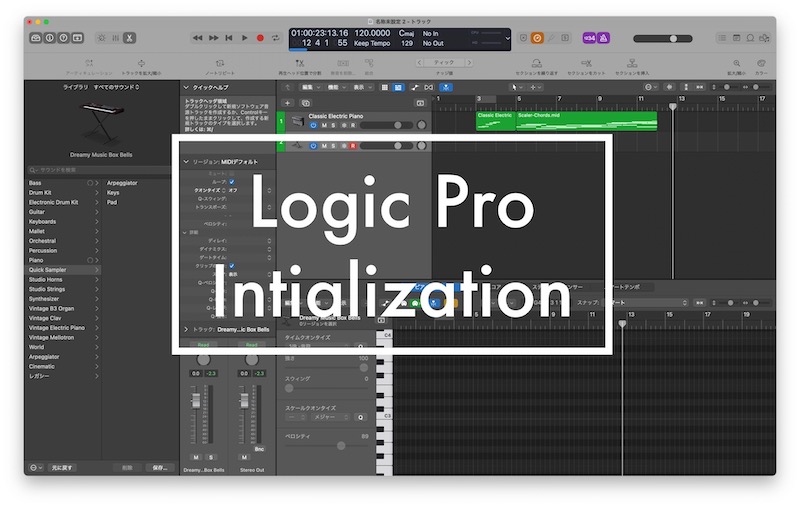This screenshot has height=507, width=800.
Task: Mute the Classic Electric Piano track
Action: coord(323,125)
